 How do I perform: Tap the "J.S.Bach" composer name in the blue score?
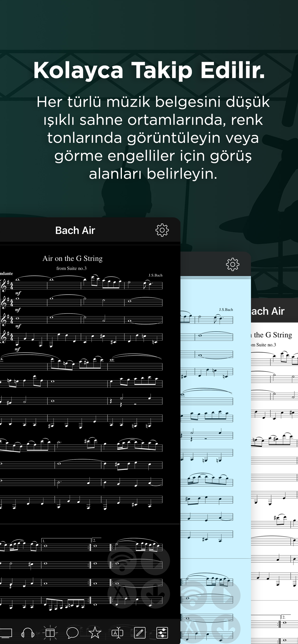coord(226,310)
